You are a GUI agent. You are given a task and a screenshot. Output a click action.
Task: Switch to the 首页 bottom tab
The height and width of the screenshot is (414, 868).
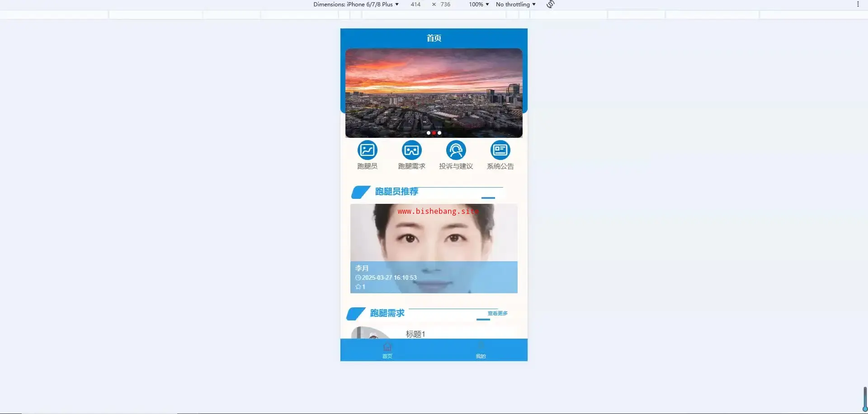pyautogui.click(x=387, y=350)
